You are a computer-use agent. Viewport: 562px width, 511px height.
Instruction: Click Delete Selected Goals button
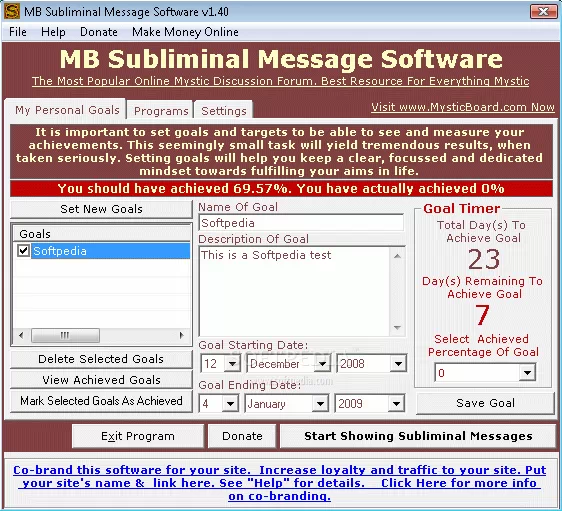101,359
